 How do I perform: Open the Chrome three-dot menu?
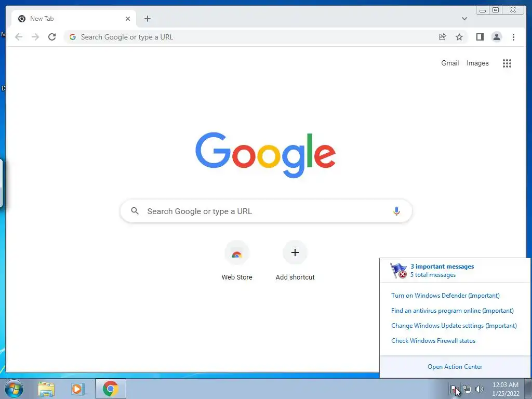coord(513,37)
